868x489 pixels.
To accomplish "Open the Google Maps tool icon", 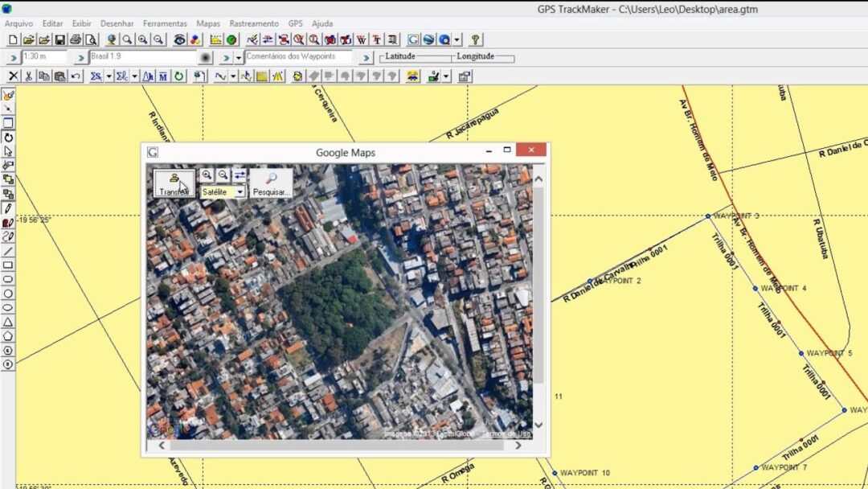I will click(413, 39).
